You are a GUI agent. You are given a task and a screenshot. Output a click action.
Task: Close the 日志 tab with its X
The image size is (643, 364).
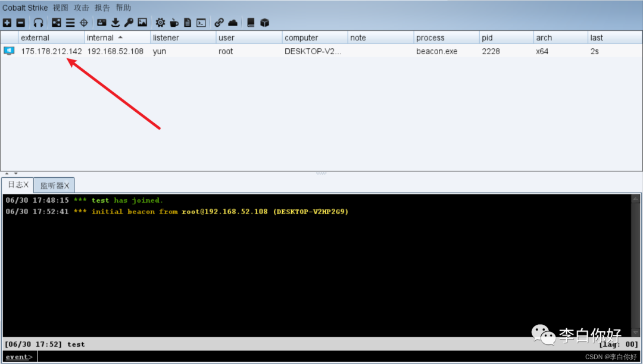point(26,184)
